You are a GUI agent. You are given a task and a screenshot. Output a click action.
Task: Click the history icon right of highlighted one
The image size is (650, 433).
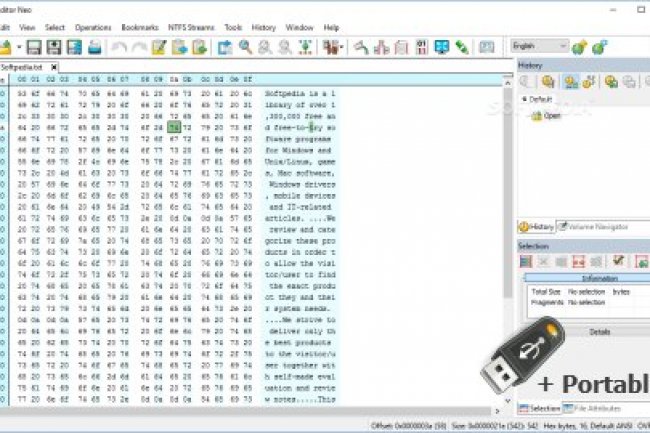[x=589, y=82]
